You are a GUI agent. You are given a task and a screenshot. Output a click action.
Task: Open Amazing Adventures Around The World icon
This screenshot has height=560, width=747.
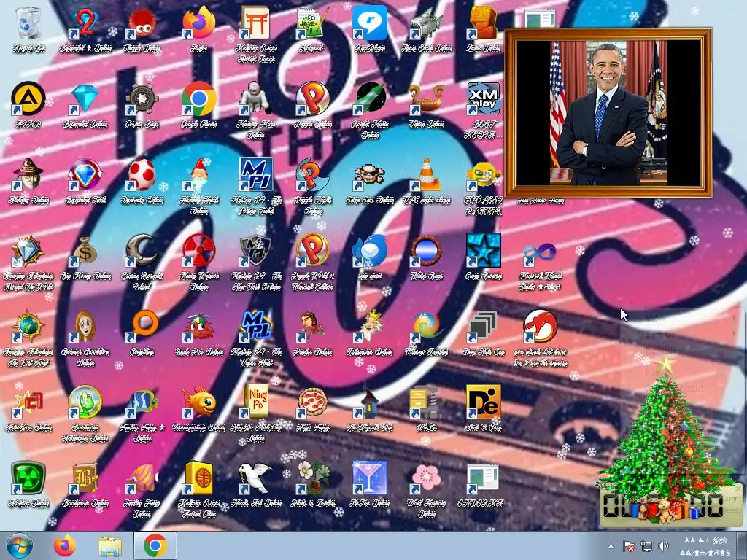coord(28,251)
